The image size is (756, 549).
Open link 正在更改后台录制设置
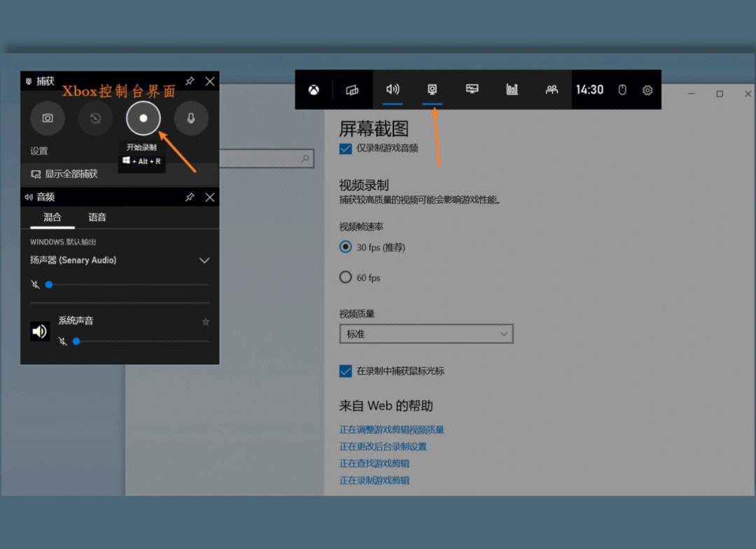(383, 446)
